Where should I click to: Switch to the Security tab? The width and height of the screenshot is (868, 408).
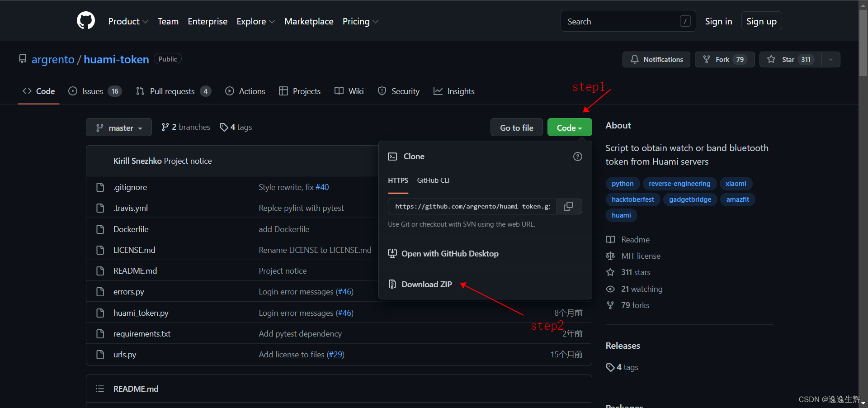pyautogui.click(x=398, y=91)
